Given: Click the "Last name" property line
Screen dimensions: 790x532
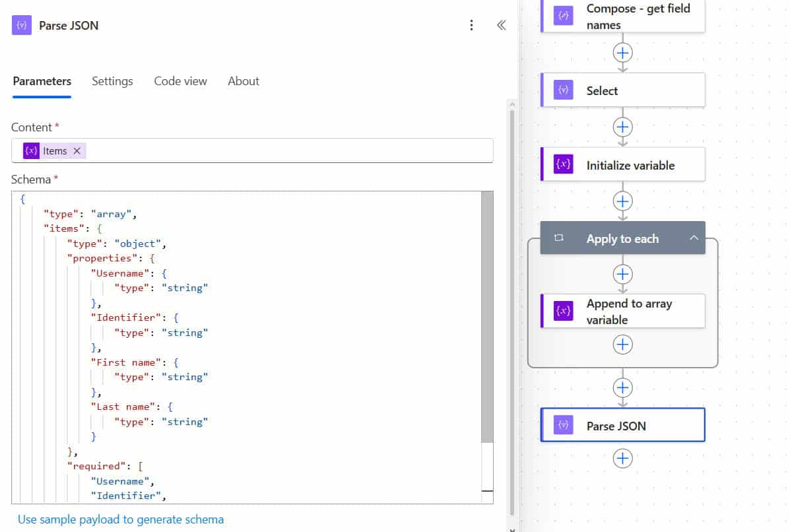Looking at the screenshot, I should point(131,407).
